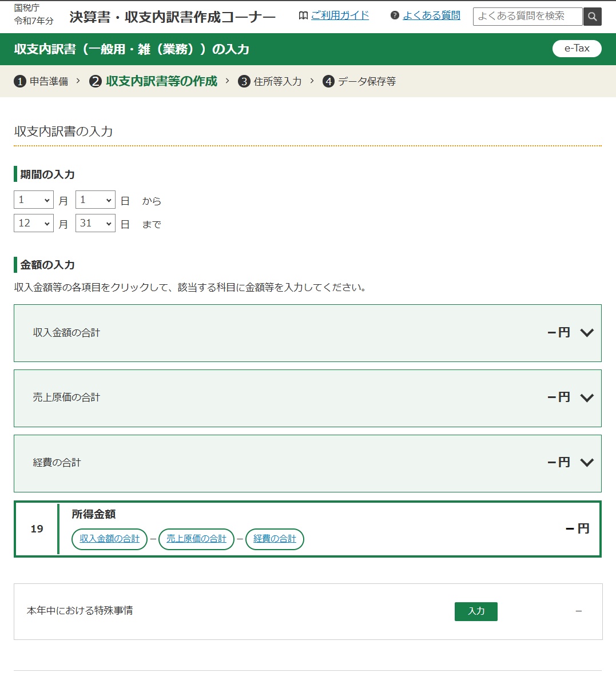The image size is (616, 676).
Task: Click the book icon beside ご利用ガイド
Action: (x=303, y=15)
